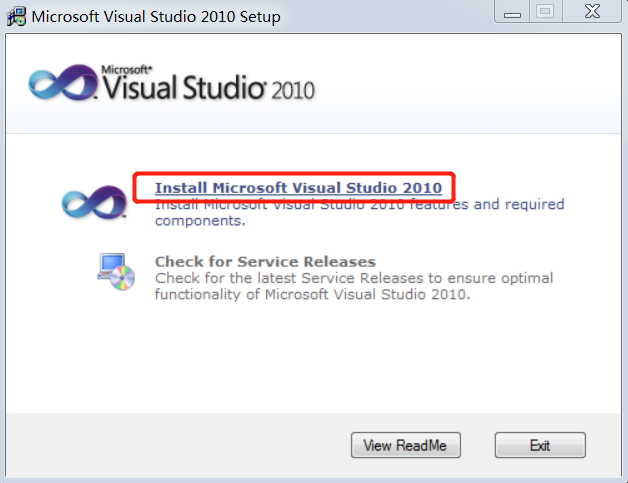Minimize the Setup window

(512, 12)
